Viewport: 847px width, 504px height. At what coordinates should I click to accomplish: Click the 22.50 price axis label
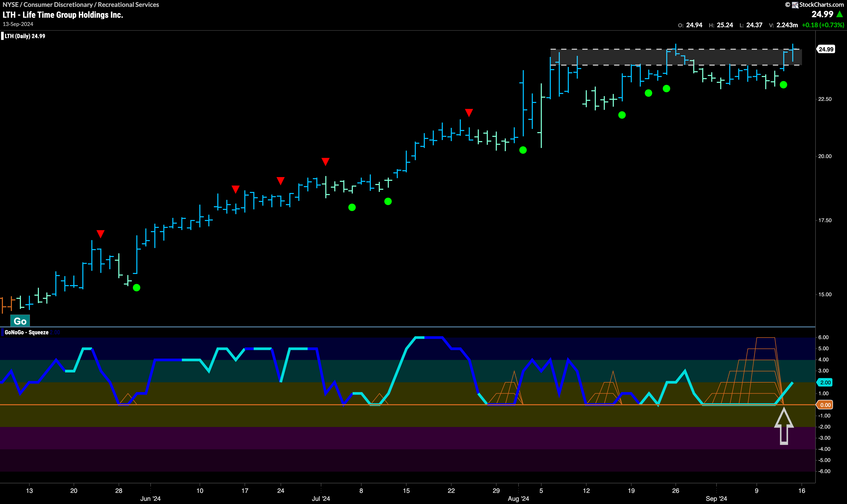(825, 99)
